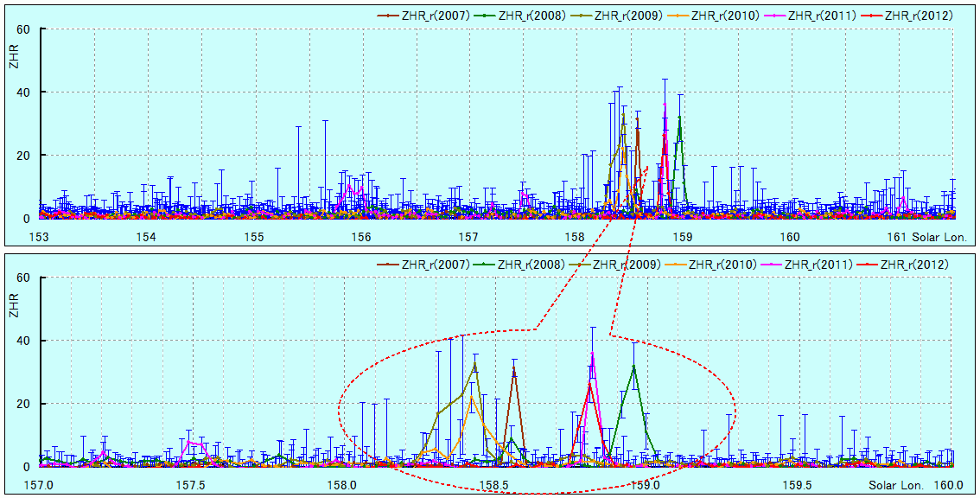
Task: Click the magenta bump near 157.5 in bottom chart
Action: pyautogui.click(x=194, y=443)
